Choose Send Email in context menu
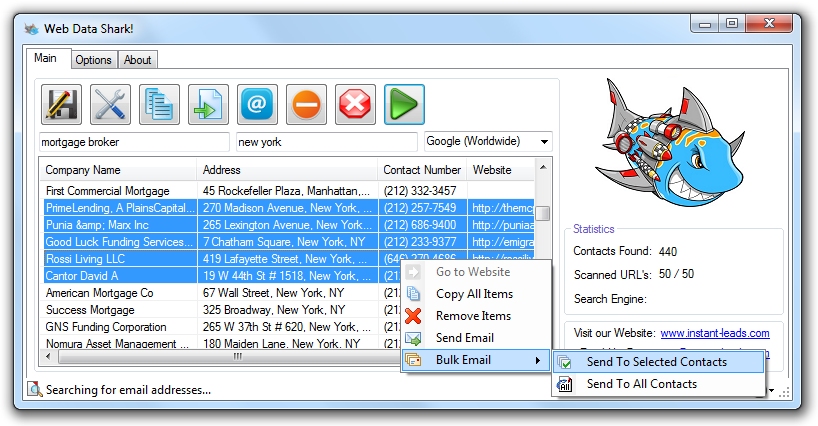The height and width of the screenshot is (426, 818). (476, 338)
